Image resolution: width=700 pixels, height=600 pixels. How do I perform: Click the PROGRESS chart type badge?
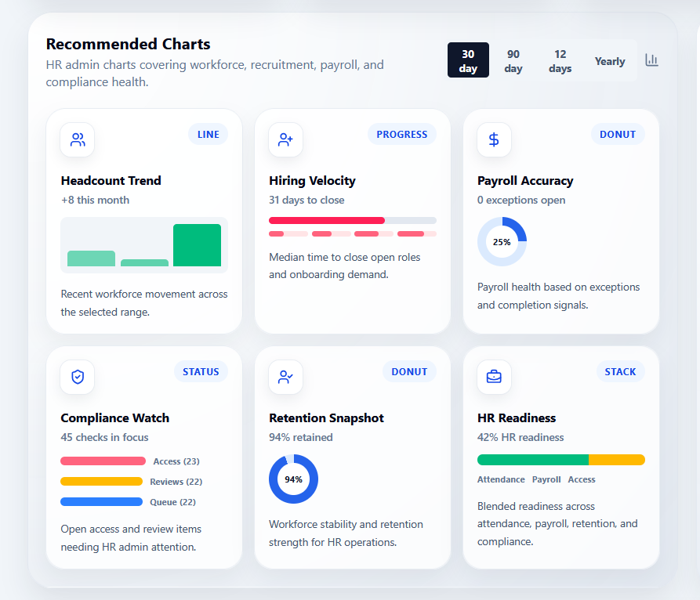[402, 134]
